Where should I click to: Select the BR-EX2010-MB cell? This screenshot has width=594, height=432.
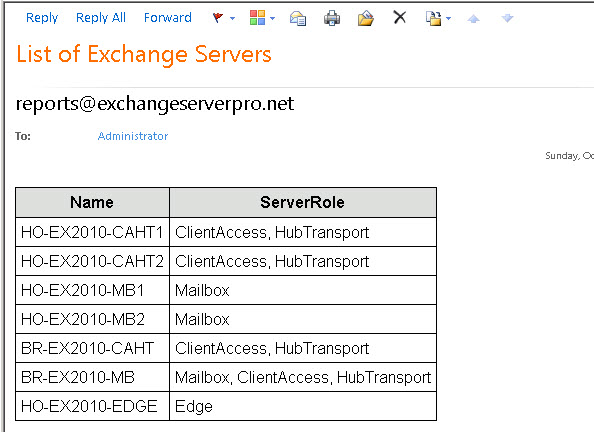point(92,377)
